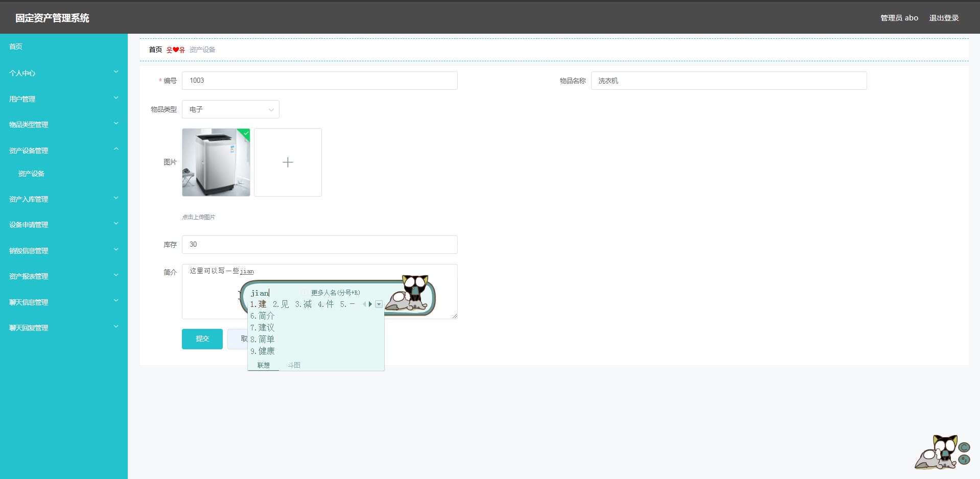The width and height of the screenshot is (980, 479).
Task: Select IME candidate 6 简介
Action: pos(263,316)
